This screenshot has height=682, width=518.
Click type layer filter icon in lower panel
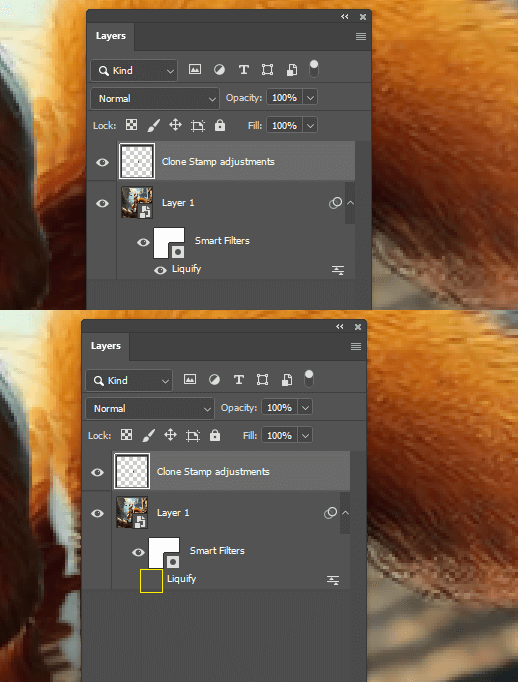pos(239,380)
